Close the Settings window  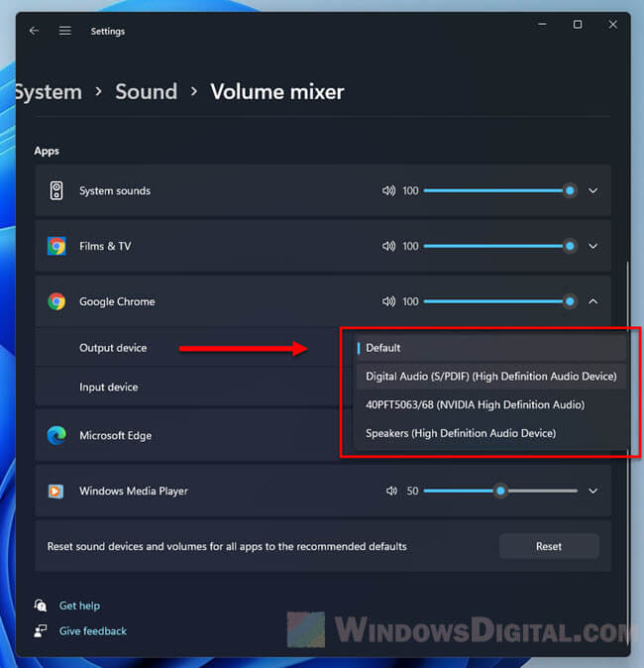(x=613, y=25)
